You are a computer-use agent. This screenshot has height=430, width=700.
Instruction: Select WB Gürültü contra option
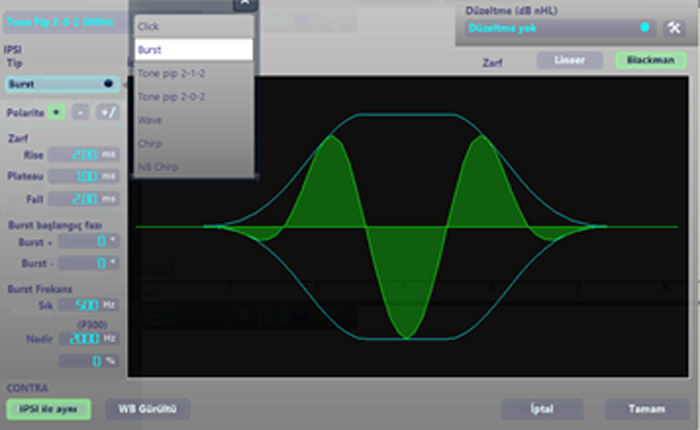point(147,409)
